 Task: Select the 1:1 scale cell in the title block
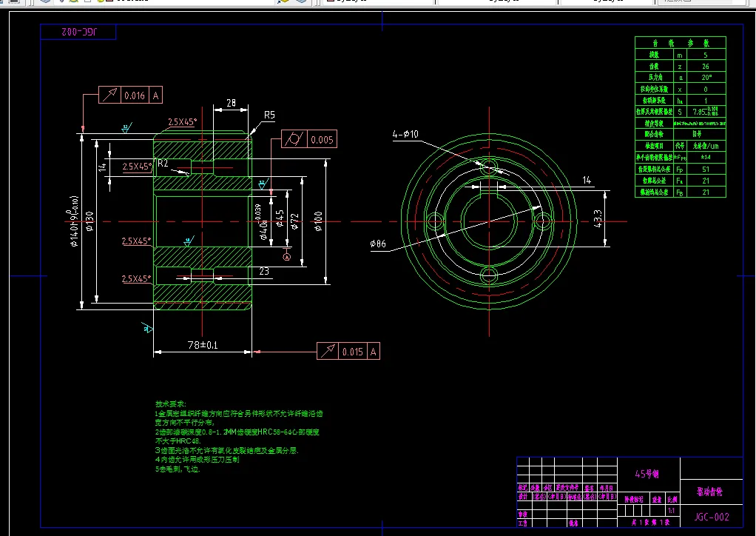tap(671, 510)
